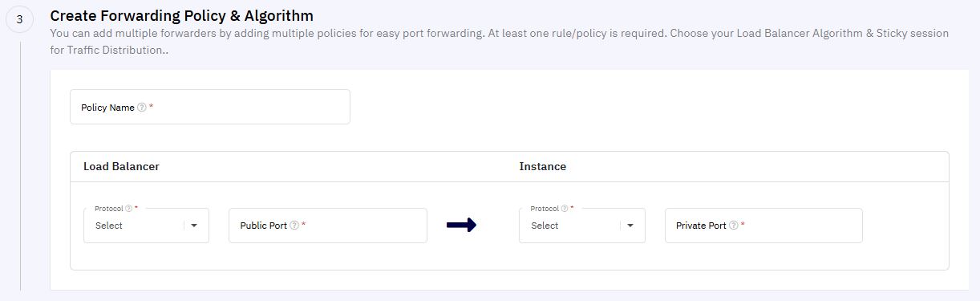Expand the Instance Protocol dropdown arrow
The height and width of the screenshot is (301, 980).
(x=630, y=226)
